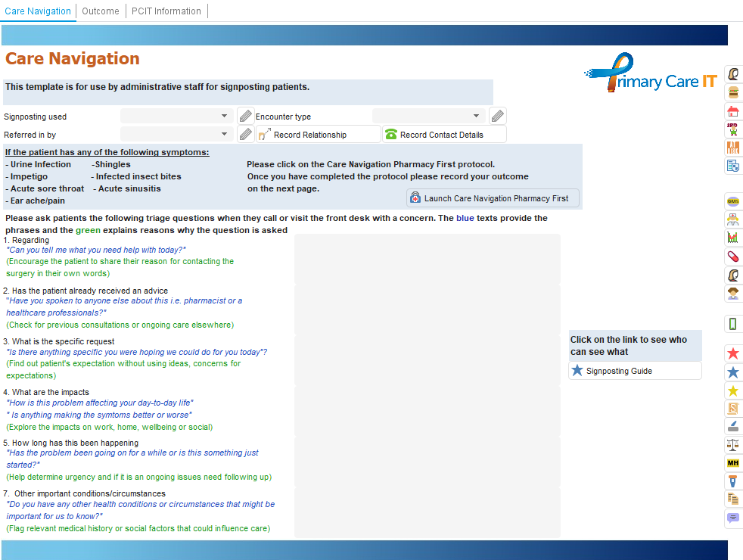The height and width of the screenshot is (560, 743).
Task: Click the GMS badge icon
Action: (x=732, y=201)
